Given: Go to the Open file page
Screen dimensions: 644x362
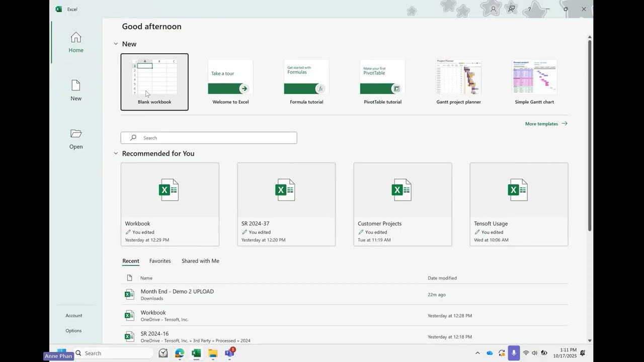Looking at the screenshot, I should 76,139.
